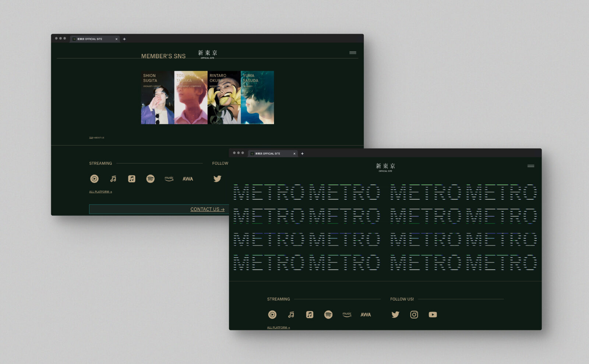
Task: Open Rintaro Okura member card
Action: (x=224, y=98)
